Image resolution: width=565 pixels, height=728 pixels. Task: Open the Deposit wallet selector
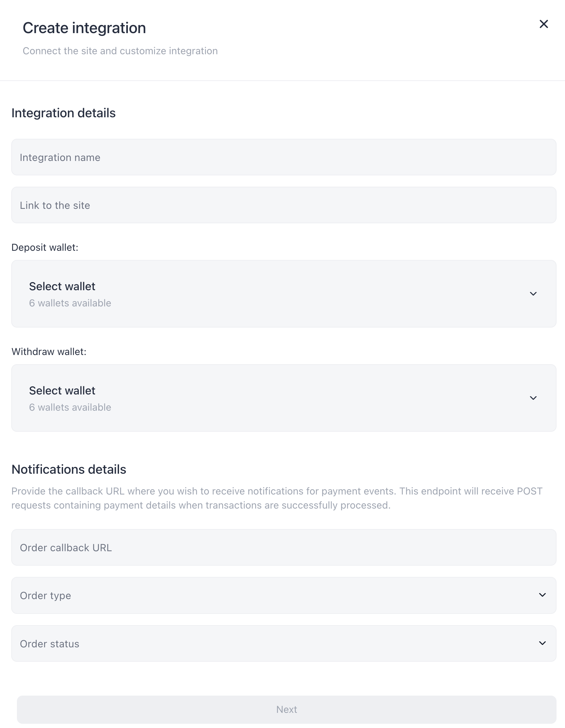pos(284,294)
